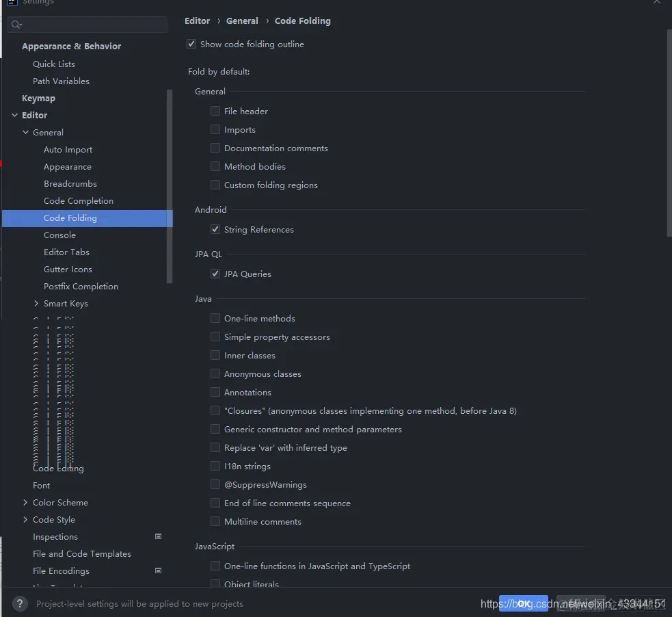Open File and Code Templates page
This screenshot has width=672, height=617.
point(82,554)
